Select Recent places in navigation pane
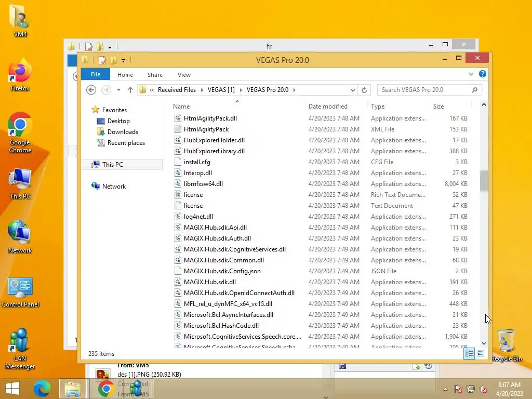 126,143
